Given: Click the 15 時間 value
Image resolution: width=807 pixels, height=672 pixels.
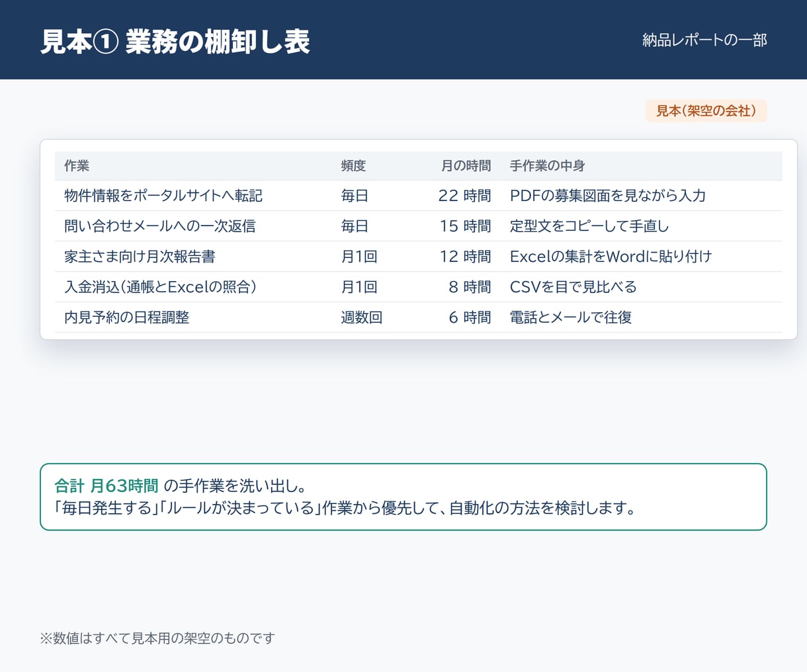Looking at the screenshot, I should [466, 226].
